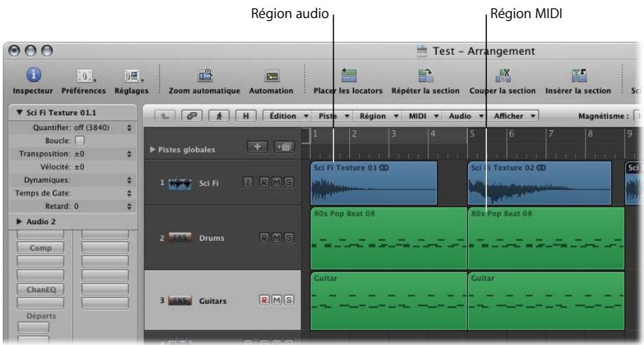Click the Comp insert slot
The width and height of the screenshot is (644, 345).
(40, 248)
